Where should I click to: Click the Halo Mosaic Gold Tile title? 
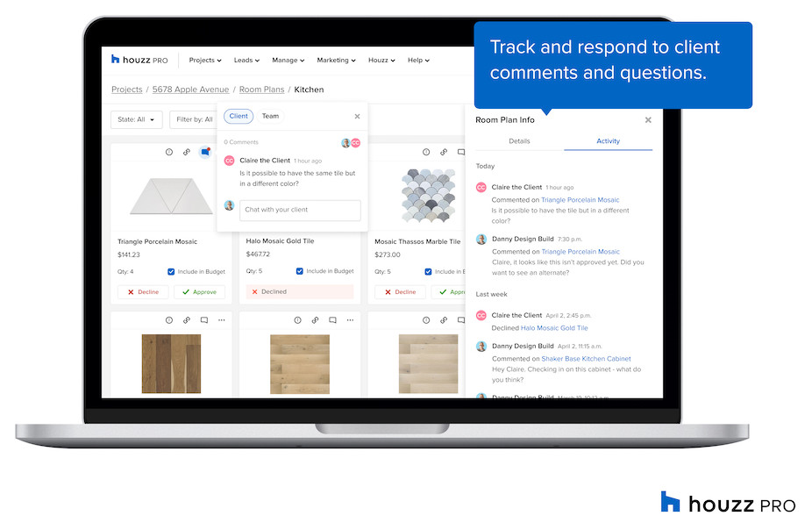click(x=280, y=241)
